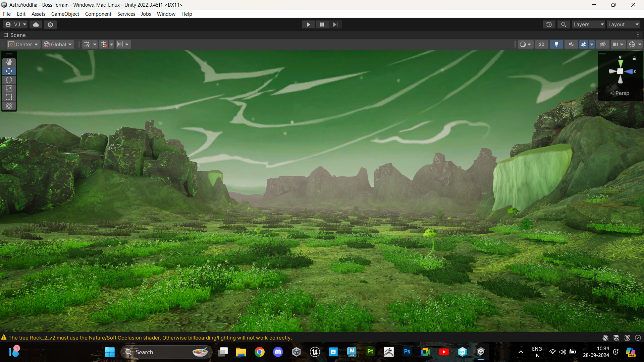Click the Rock_2_v2 shader warning message
The height and width of the screenshot is (362, 644).
(x=150, y=338)
